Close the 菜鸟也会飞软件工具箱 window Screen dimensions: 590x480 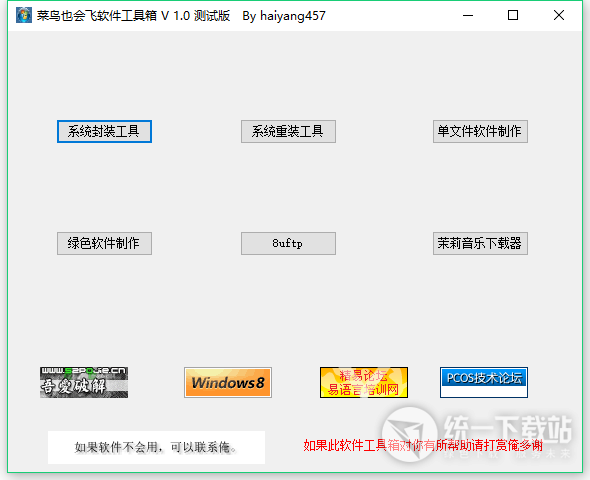tap(559, 15)
